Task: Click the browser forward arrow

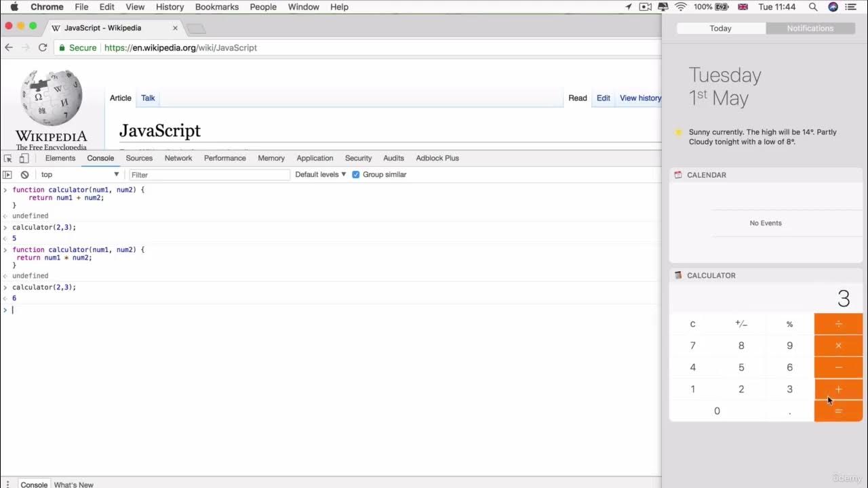Action: [26, 47]
